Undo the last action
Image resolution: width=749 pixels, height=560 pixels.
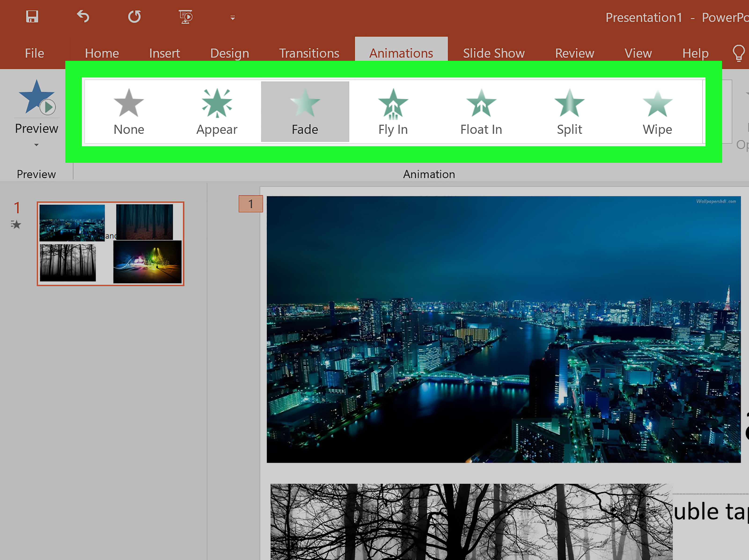[83, 16]
